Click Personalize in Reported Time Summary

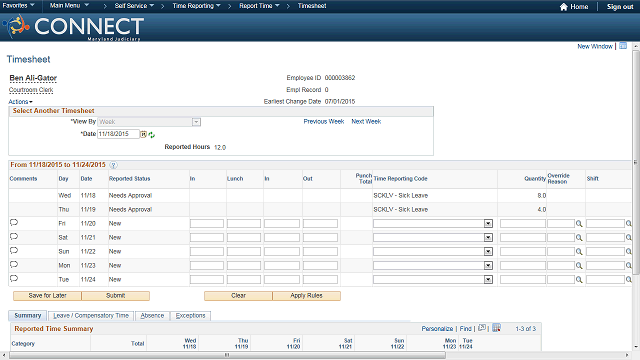click(437, 329)
